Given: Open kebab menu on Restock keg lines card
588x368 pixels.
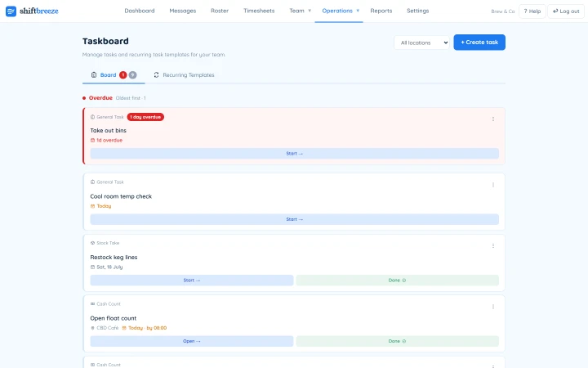Looking at the screenshot, I should click(x=493, y=245).
